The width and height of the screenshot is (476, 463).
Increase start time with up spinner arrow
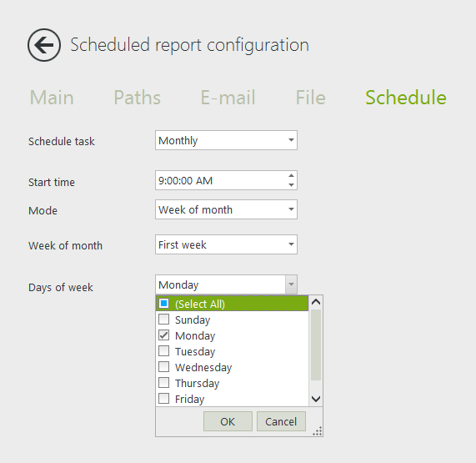[x=291, y=175]
